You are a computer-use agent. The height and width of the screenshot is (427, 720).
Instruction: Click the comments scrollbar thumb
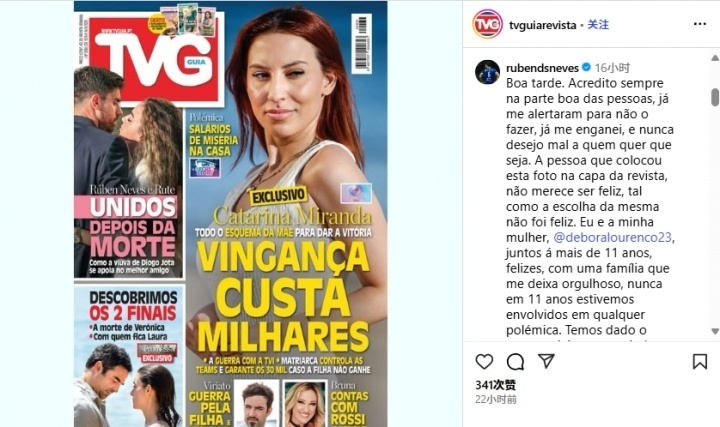pos(715,97)
